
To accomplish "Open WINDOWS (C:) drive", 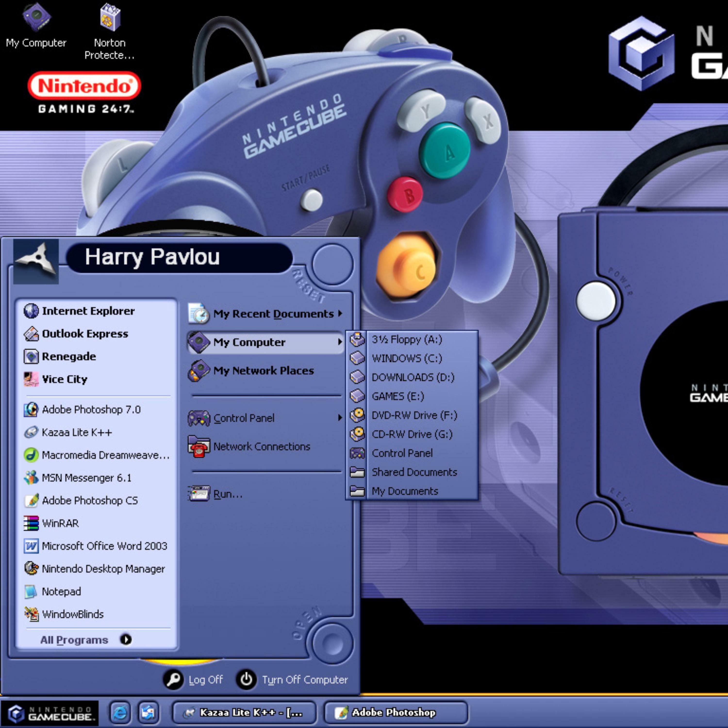I will point(412,358).
